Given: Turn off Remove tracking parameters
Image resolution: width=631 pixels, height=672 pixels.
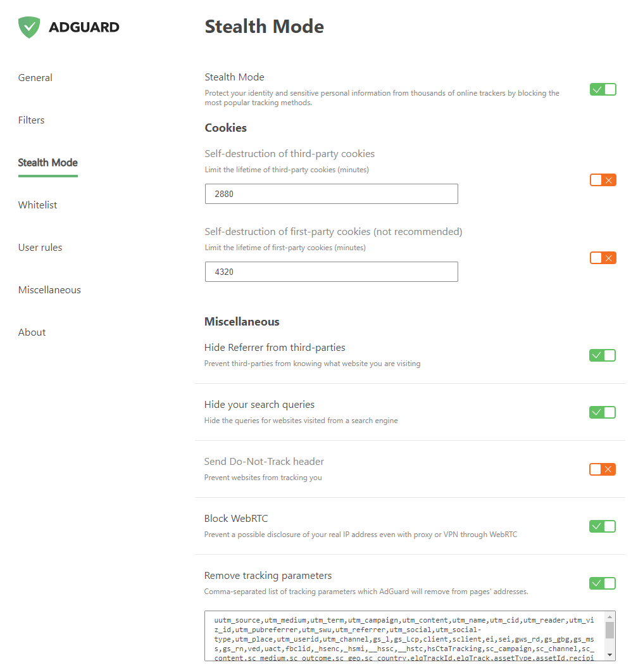Looking at the screenshot, I should pyautogui.click(x=603, y=583).
